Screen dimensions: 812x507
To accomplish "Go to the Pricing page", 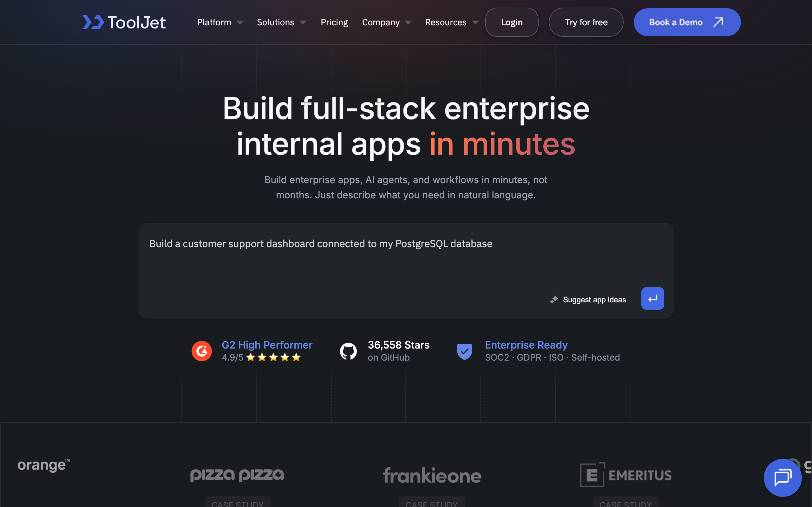I will [x=334, y=22].
